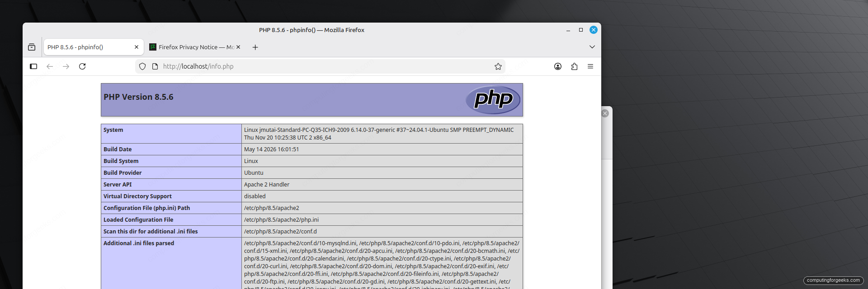This screenshot has width=868, height=289.
Task: Focus the address bar with localhost/info.php
Action: tap(320, 66)
